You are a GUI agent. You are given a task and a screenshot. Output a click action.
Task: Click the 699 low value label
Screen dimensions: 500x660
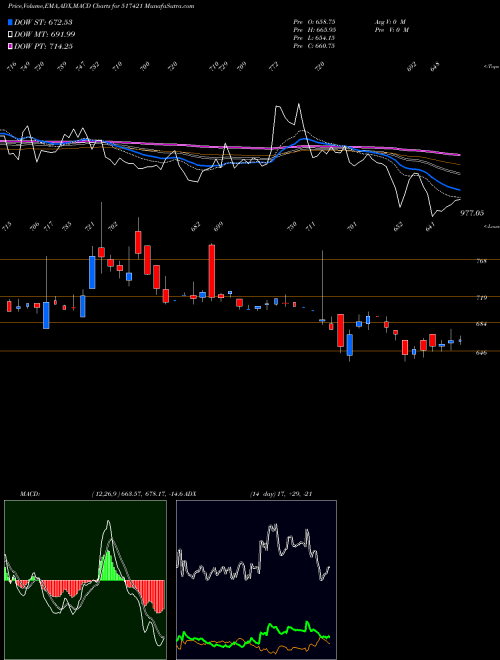[x=218, y=227]
